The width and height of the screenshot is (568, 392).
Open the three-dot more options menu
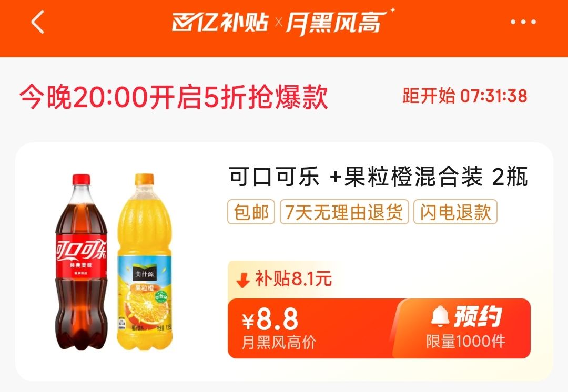click(523, 22)
